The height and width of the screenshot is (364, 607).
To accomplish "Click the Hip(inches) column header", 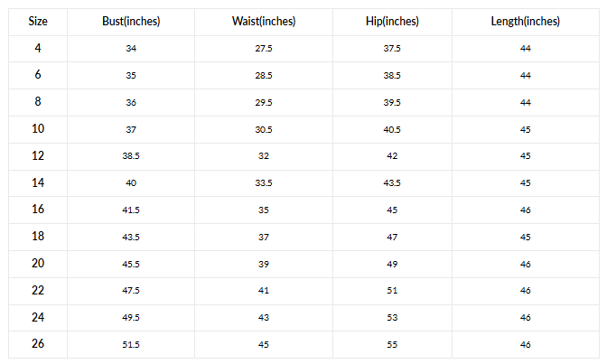I will 392,21.
